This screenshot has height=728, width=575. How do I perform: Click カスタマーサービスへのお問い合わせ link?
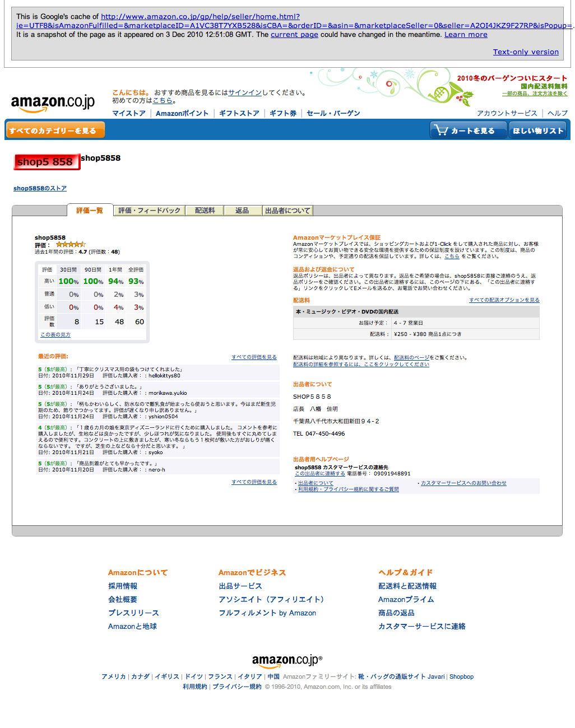[463, 483]
